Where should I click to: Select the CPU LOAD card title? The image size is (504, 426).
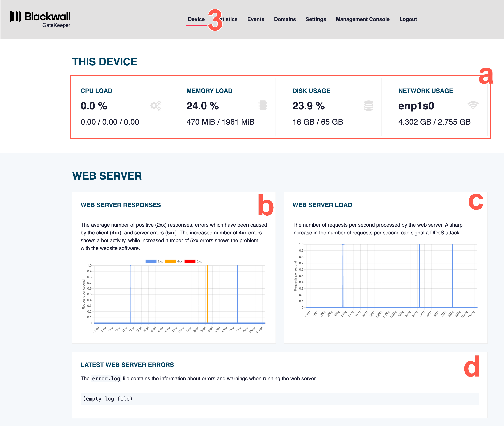pos(97,91)
